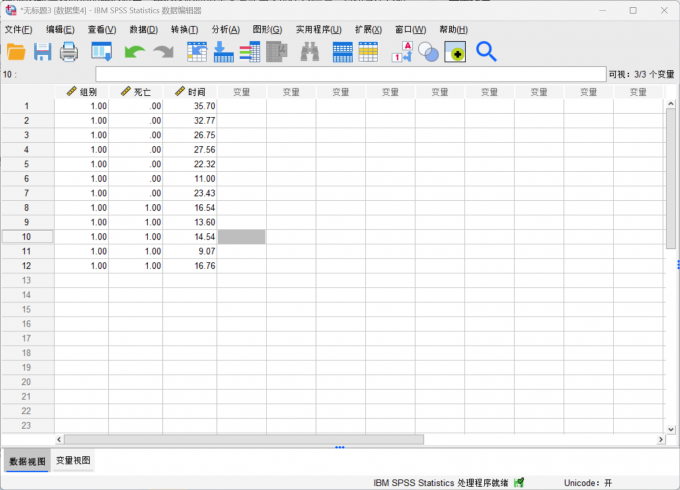Open data document folder icon
The image size is (680, 490).
pyautogui.click(x=16, y=52)
